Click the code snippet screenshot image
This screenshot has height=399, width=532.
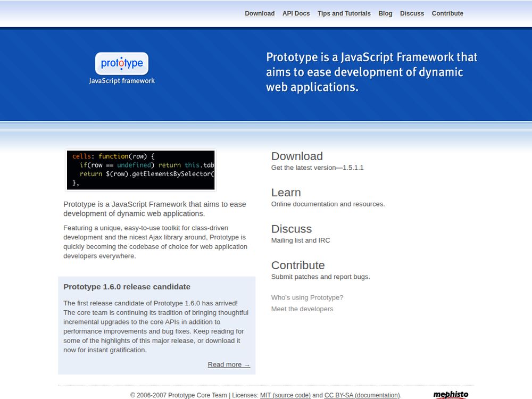click(x=140, y=170)
